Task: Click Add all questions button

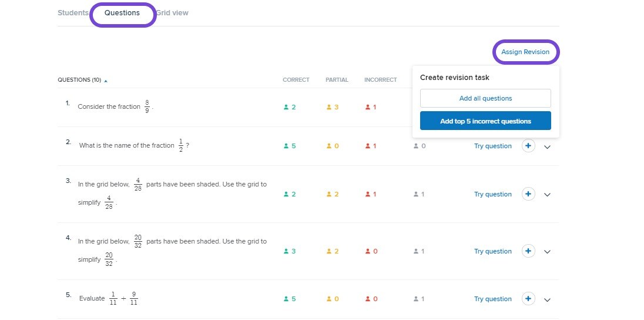Action: 485,98
